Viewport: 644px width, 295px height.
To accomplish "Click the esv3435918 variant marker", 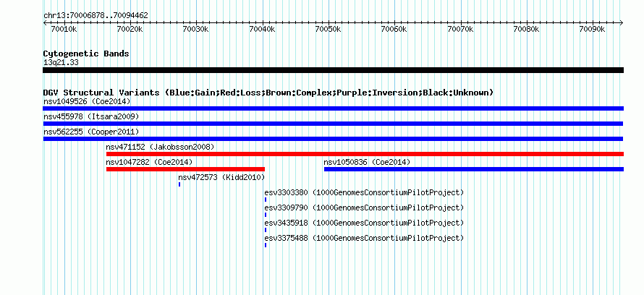I will 266,230.
